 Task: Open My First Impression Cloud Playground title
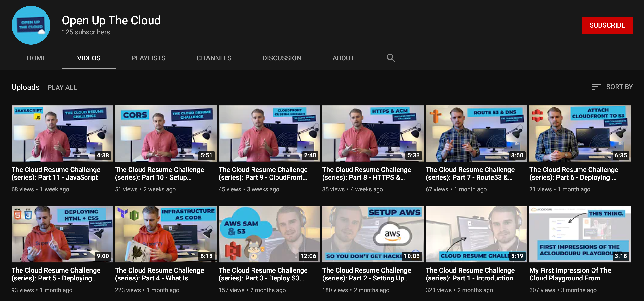(x=570, y=274)
